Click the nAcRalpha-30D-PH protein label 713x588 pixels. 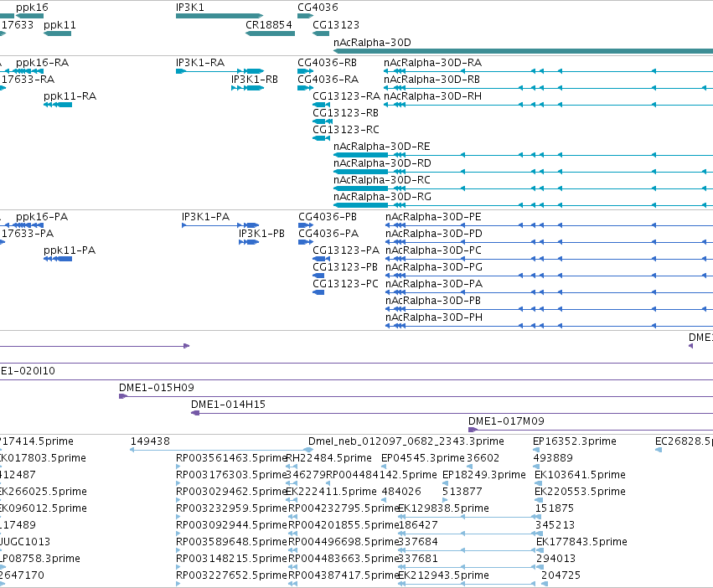click(434, 318)
